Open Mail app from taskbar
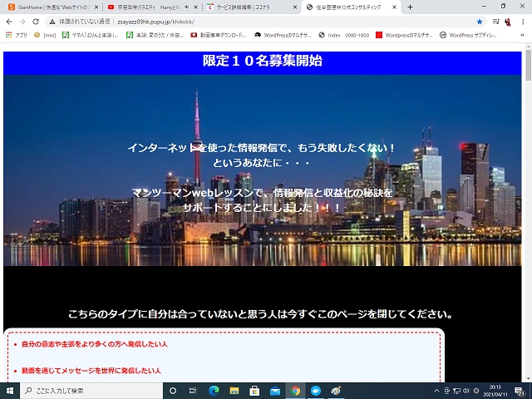This screenshot has width=532, height=399. coord(275,391)
